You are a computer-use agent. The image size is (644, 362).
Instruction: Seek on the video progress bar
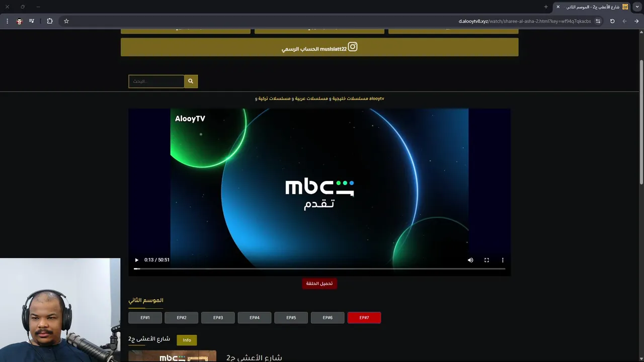[319, 269]
